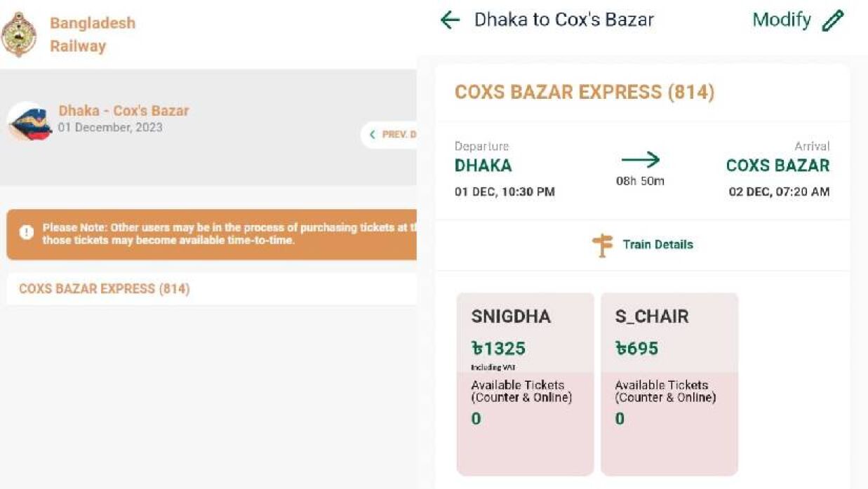
Task: Click the Modify link to change search
Action: (781, 20)
